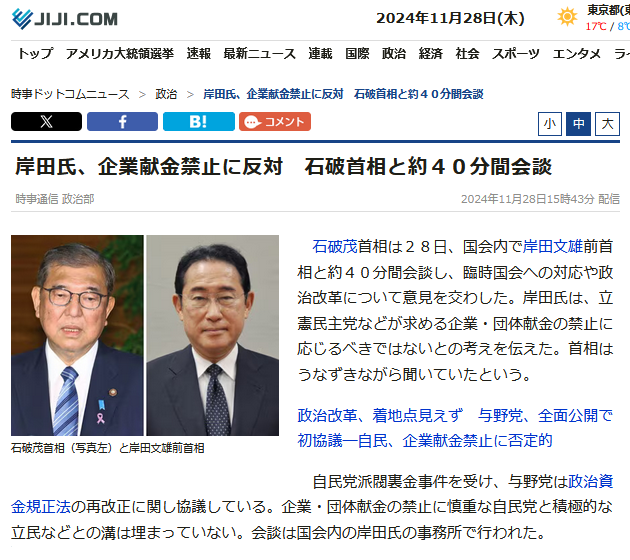Click the 政治 breadcrumb link

(166, 94)
